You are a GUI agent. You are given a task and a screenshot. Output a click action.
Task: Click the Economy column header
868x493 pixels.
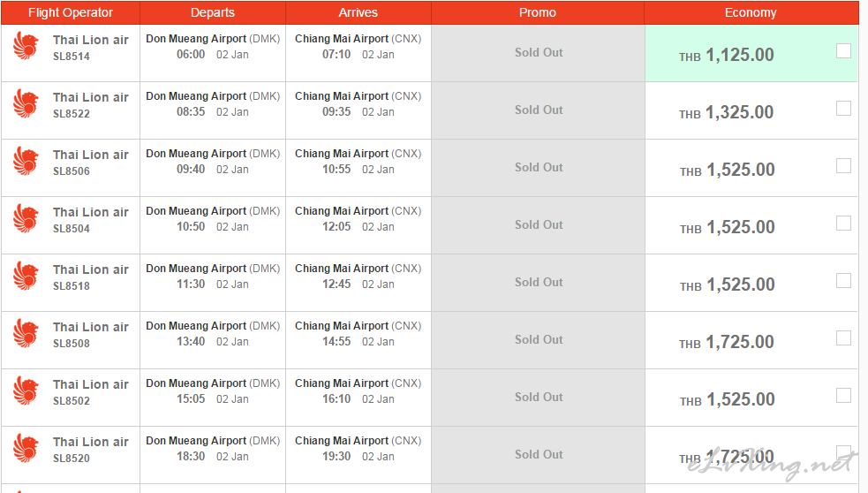[751, 12]
